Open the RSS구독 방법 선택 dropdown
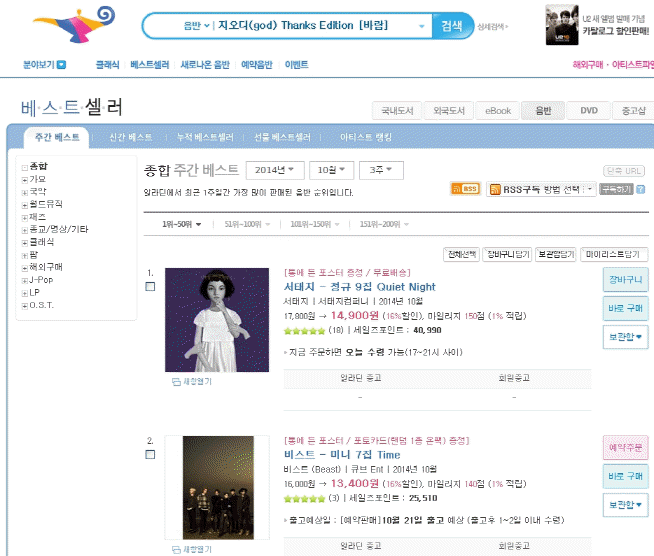654x556 pixels. [541, 190]
